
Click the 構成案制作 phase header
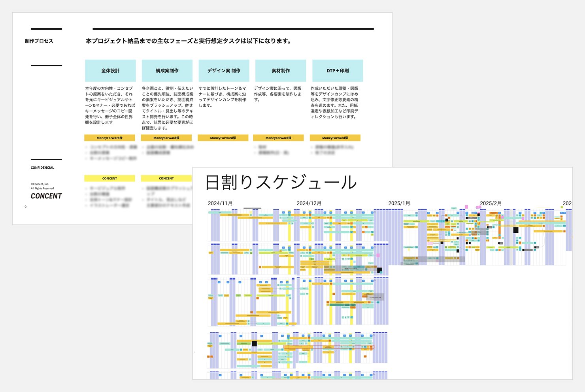pos(167,70)
